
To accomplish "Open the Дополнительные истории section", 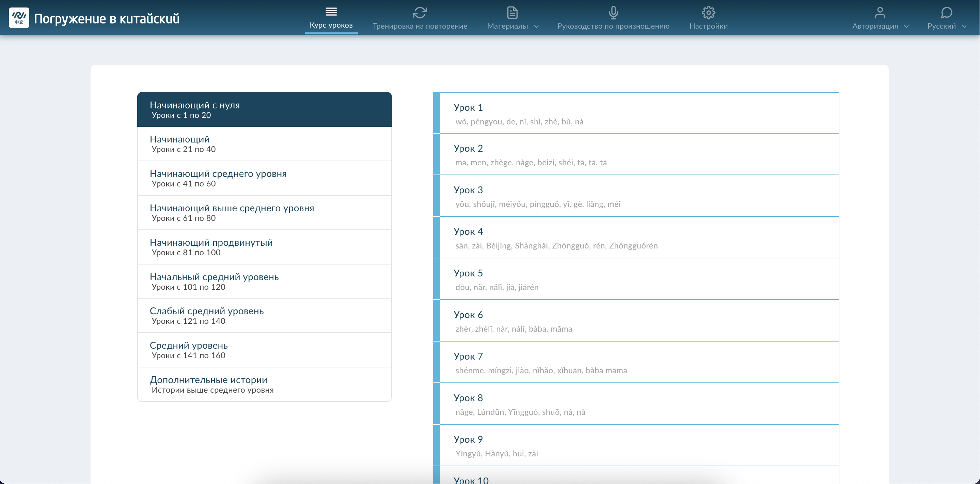I will pyautogui.click(x=264, y=384).
